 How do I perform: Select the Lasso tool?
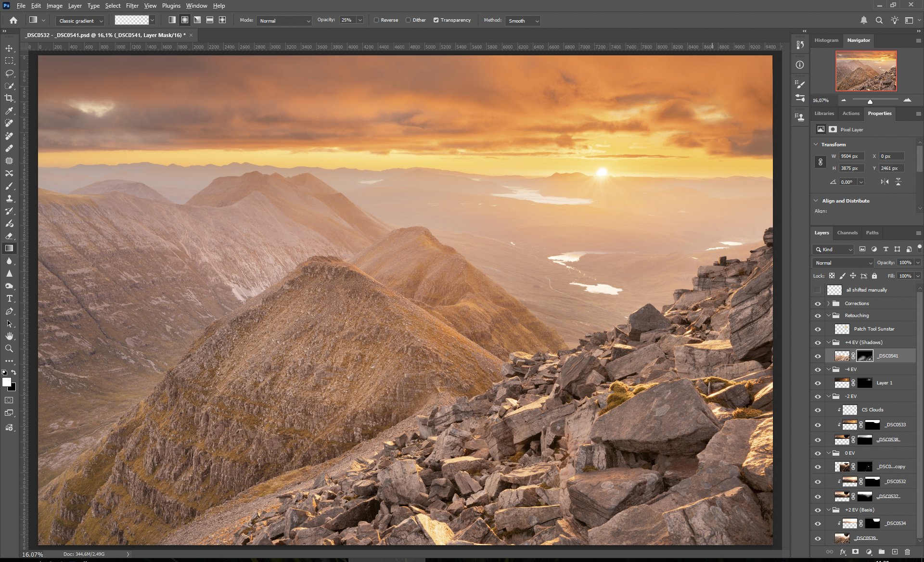(x=9, y=73)
